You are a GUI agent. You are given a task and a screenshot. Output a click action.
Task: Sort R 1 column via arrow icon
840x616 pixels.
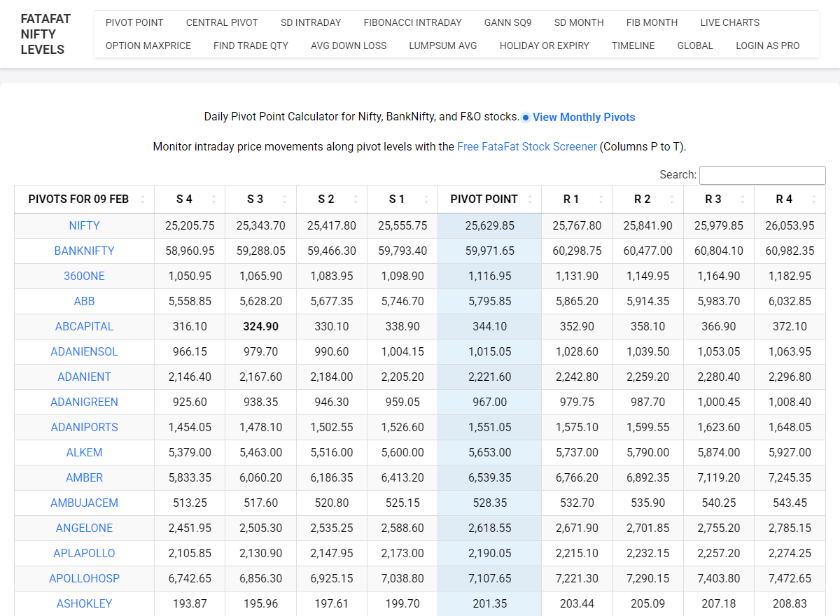click(601, 199)
